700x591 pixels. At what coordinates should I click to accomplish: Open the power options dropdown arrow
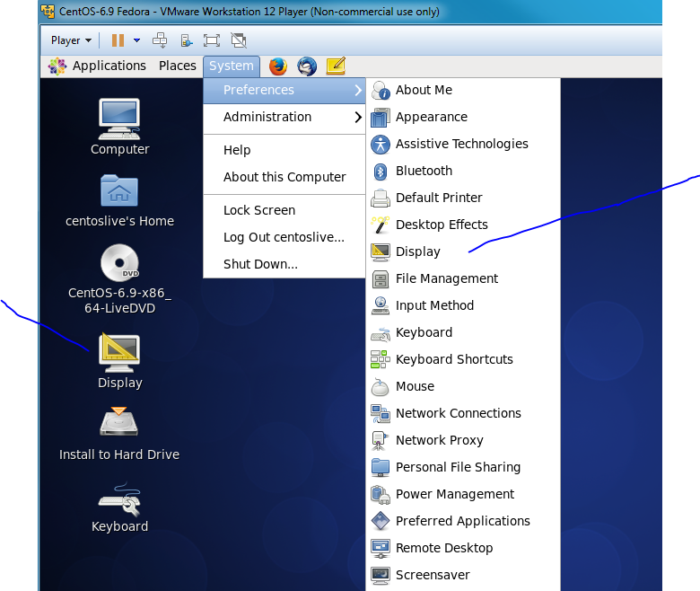(136, 40)
